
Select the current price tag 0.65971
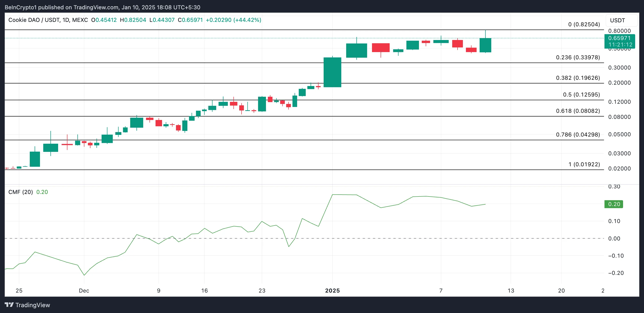[x=619, y=38]
